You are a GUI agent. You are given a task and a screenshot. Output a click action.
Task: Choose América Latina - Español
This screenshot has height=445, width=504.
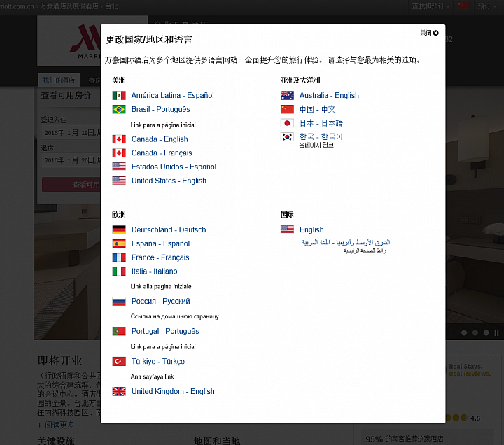pos(173,95)
